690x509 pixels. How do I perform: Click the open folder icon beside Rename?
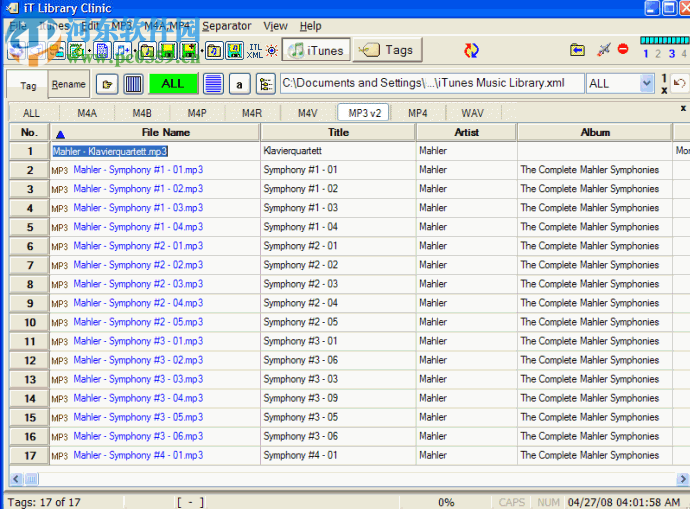(x=106, y=84)
